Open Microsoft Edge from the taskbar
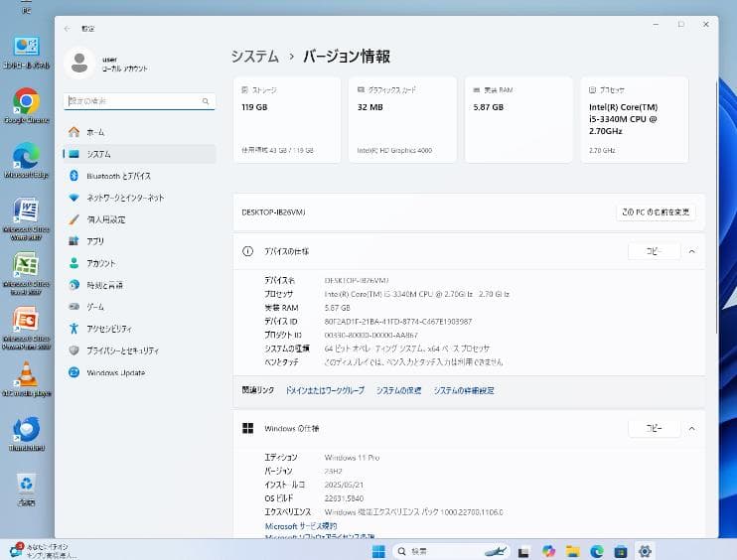Image resolution: width=737 pixels, height=560 pixels. 597,551
